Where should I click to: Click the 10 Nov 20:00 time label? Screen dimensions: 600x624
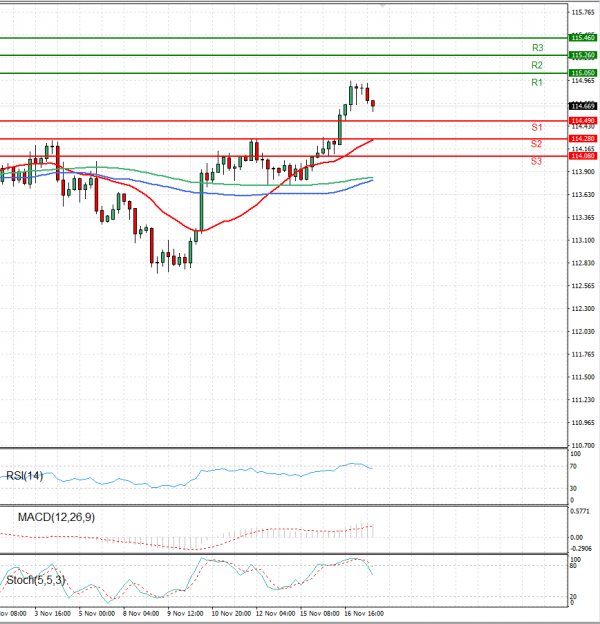point(231,613)
